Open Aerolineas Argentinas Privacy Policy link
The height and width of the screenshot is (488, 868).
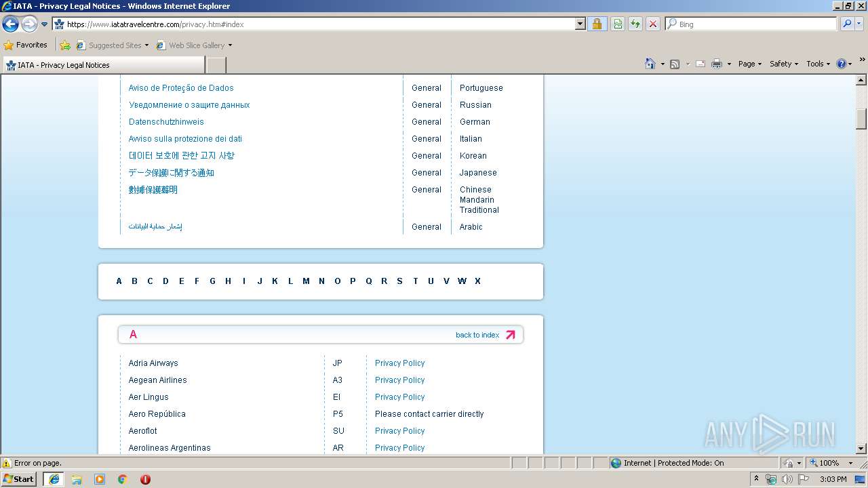tap(399, 448)
